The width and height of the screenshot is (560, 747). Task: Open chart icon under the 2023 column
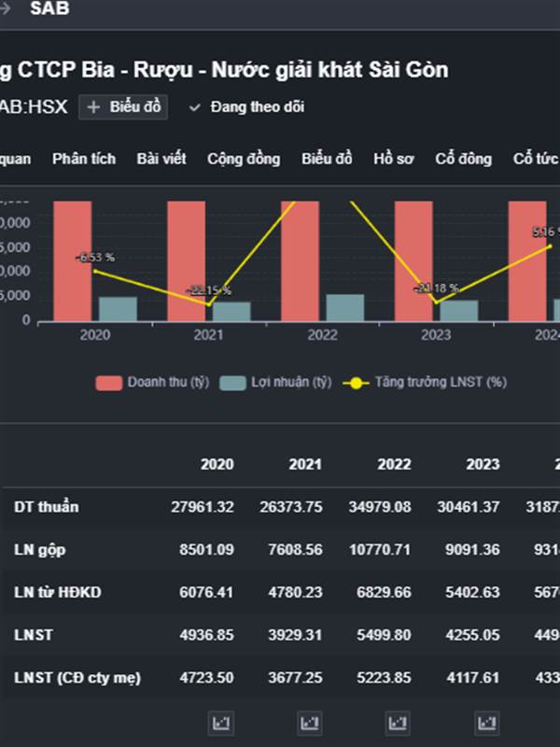click(x=486, y=724)
